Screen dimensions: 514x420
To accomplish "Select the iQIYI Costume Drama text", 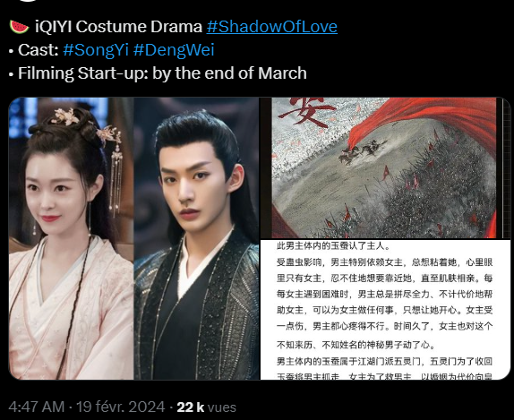I will [118, 27].
